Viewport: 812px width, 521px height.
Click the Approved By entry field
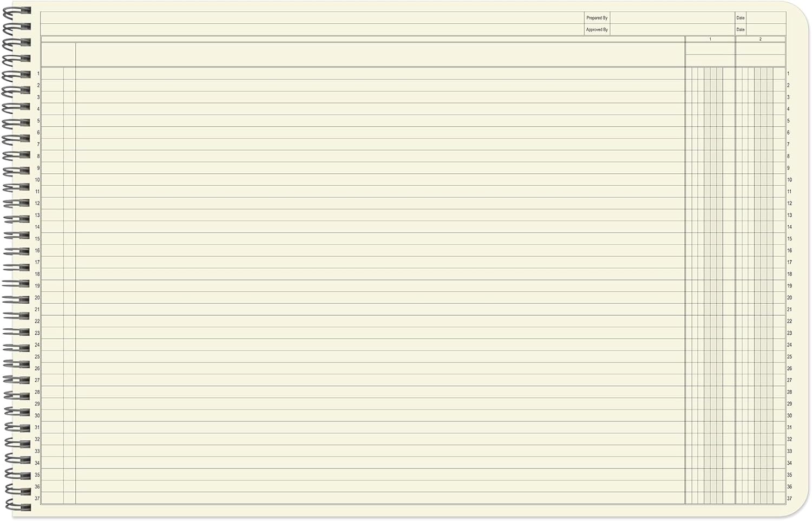point(672,30)
